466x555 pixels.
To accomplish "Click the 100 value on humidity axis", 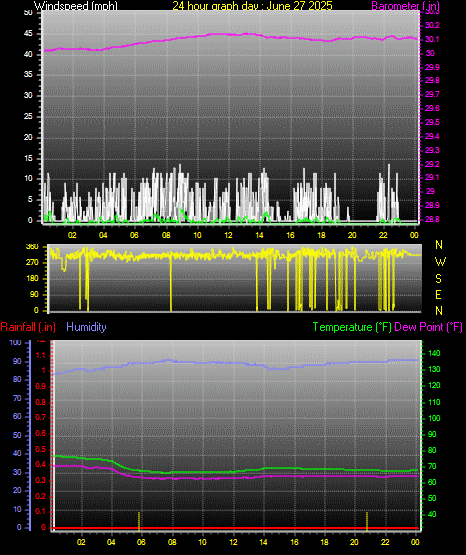I will (x=16, y=343).
